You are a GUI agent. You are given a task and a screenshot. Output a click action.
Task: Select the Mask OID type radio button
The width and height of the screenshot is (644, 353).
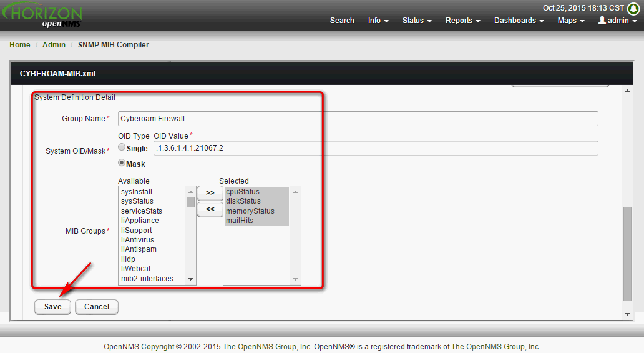coord(122,162)
